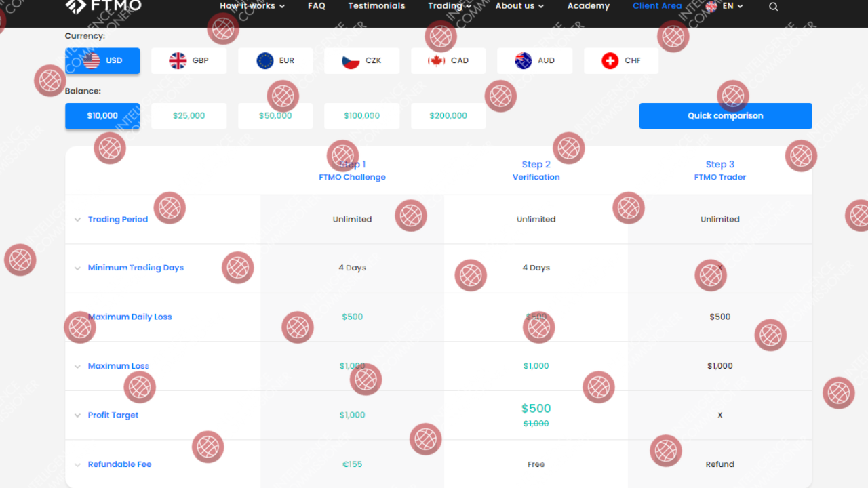Click the Czech flag on CZK

(351, 60)
